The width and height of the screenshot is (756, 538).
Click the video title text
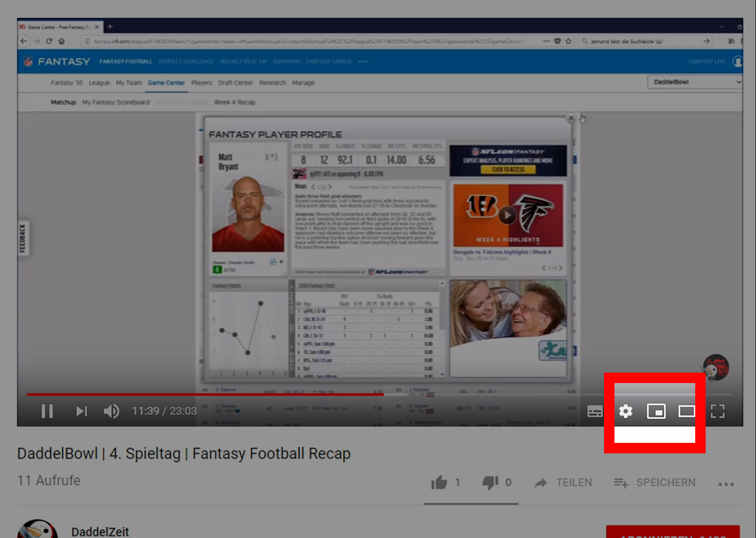point(184,453)
